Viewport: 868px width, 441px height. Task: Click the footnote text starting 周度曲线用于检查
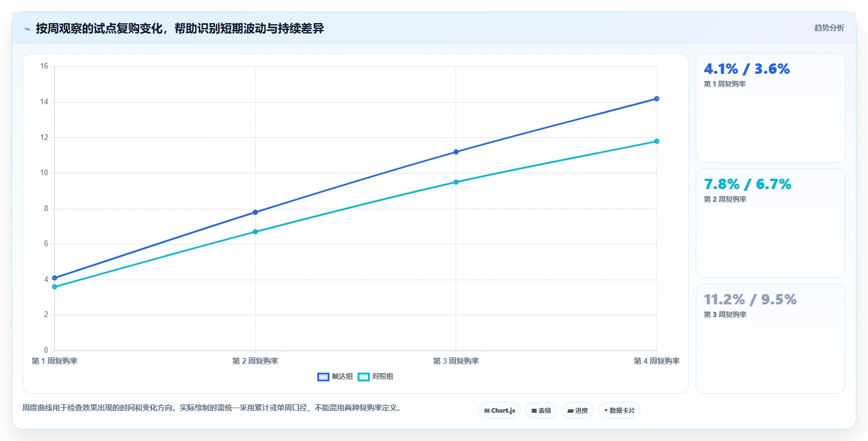click(211, 408)
